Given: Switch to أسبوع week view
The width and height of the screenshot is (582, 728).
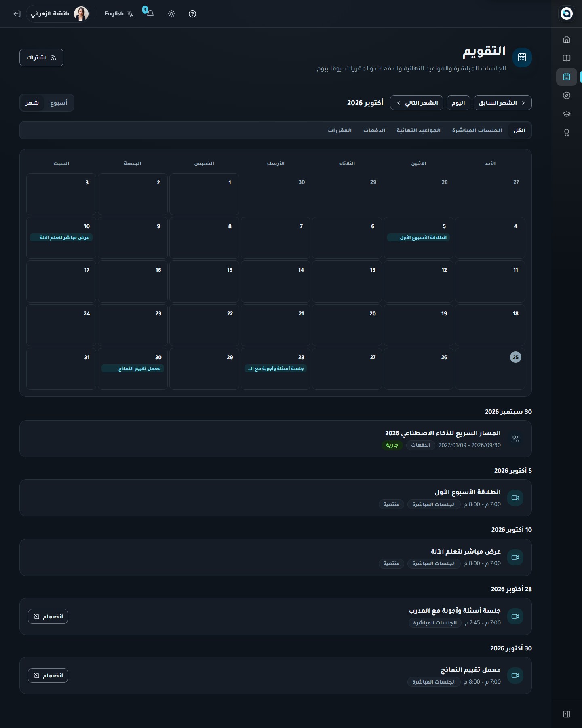Looking at the screenshot, I should click(59, 103).
